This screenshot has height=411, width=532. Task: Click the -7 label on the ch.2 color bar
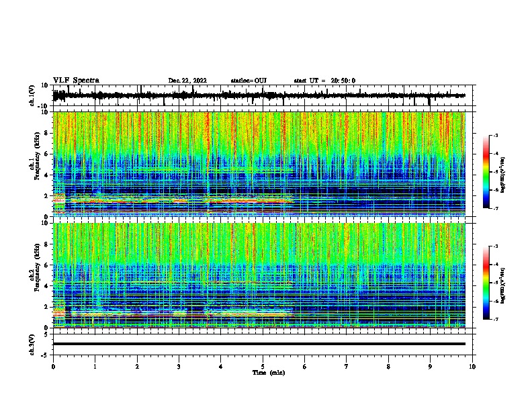pos(495,320)
